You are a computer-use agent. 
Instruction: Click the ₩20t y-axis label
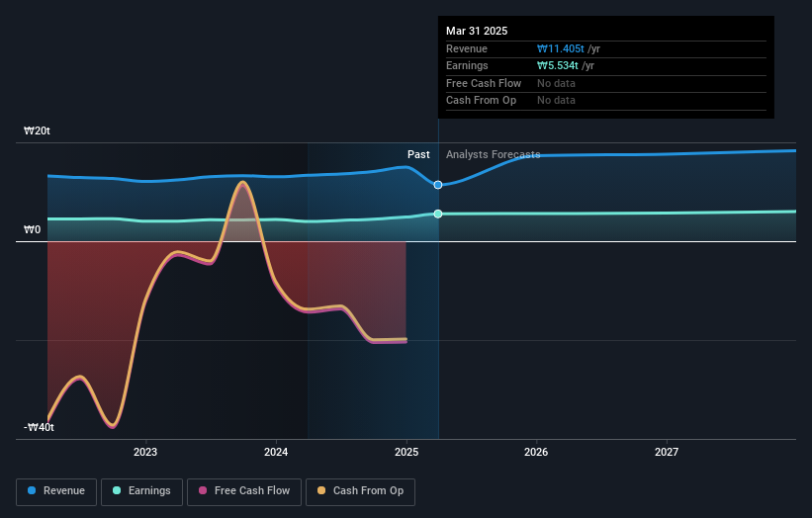pyautogui.click(x=37, y=130)
